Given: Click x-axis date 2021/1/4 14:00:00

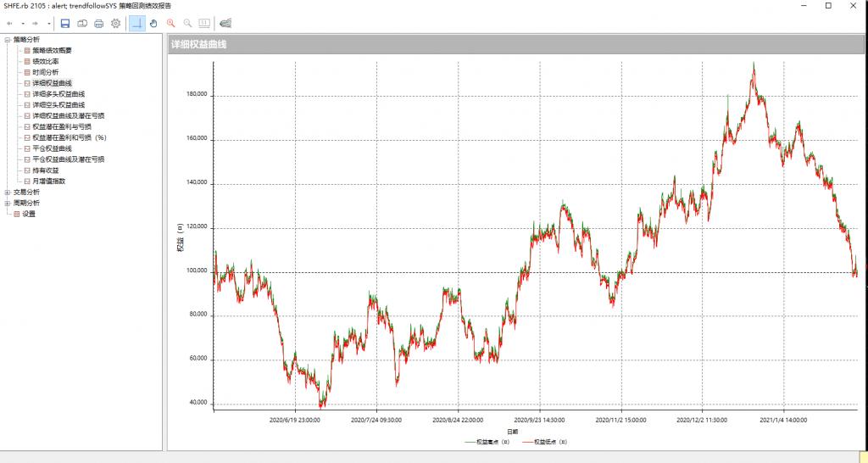Looking at the screenshot, I should coord(783,421).
